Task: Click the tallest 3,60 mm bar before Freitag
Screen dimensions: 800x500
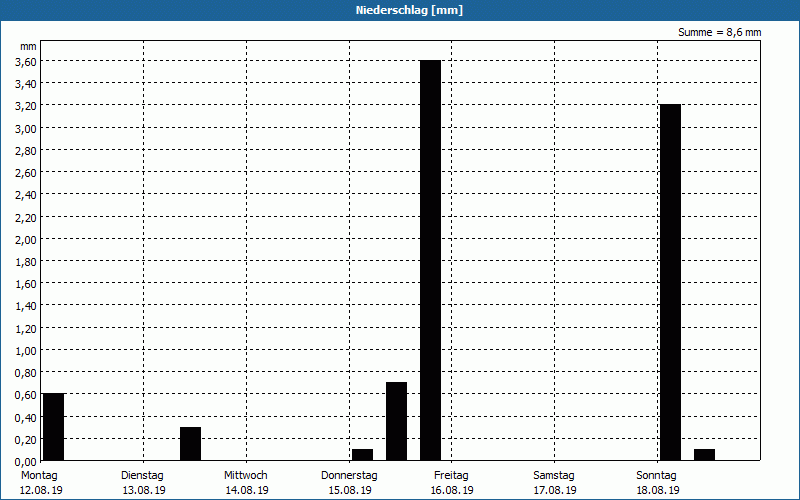Action: pyautogui.click(x=430, y=260)
